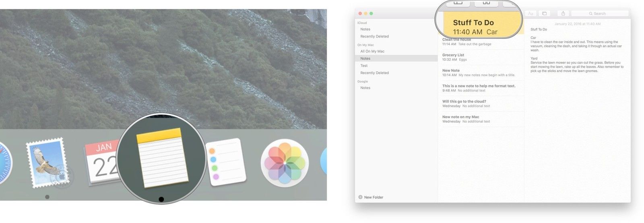Click the attachments browser toolbar icon
This screenshot has width=644, height=223.
coord(545,14)
